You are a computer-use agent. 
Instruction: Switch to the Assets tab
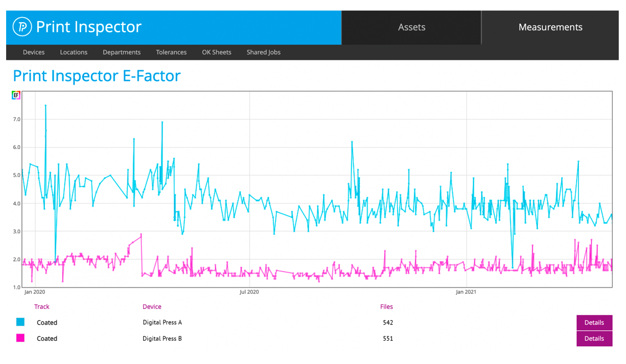click(411, 27)
